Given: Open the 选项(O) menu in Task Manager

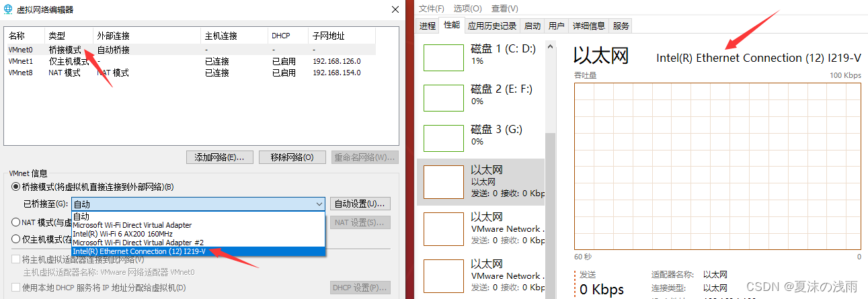Looking at the screenshot, I should (468, 8).
